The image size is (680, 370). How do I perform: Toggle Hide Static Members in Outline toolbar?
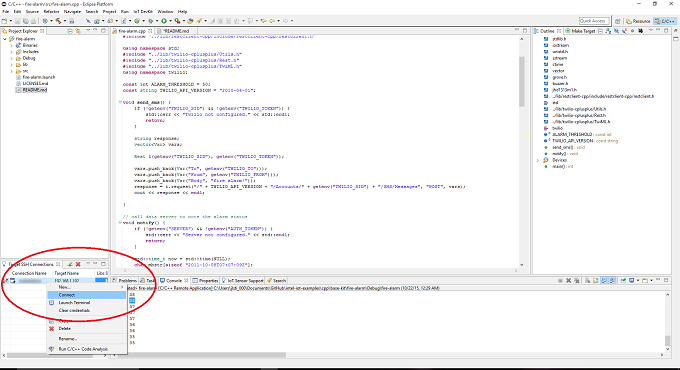(624, 31)
